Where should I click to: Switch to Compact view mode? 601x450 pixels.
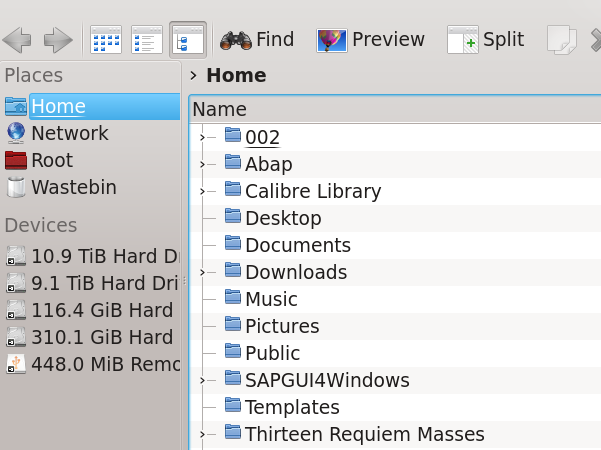click(x=147, y=40)
